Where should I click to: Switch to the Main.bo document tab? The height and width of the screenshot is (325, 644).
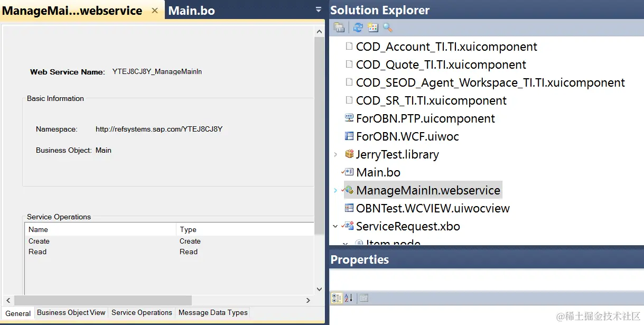(x=192, y=11)
